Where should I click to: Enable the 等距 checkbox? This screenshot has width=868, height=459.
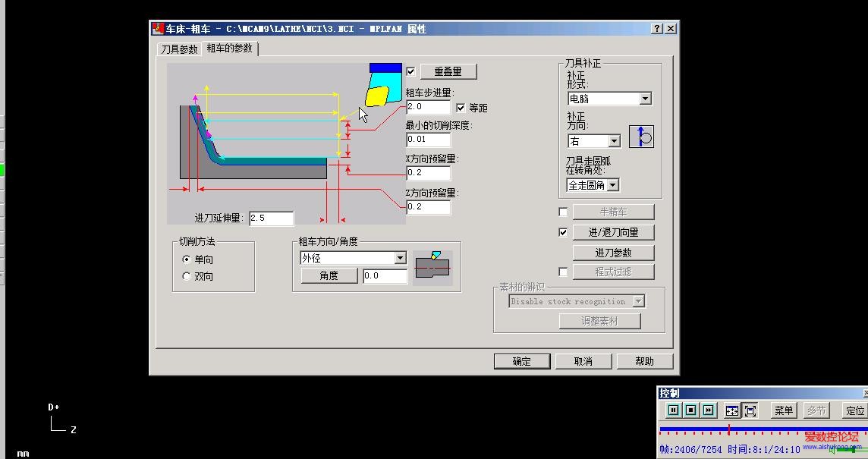point(461,107)
